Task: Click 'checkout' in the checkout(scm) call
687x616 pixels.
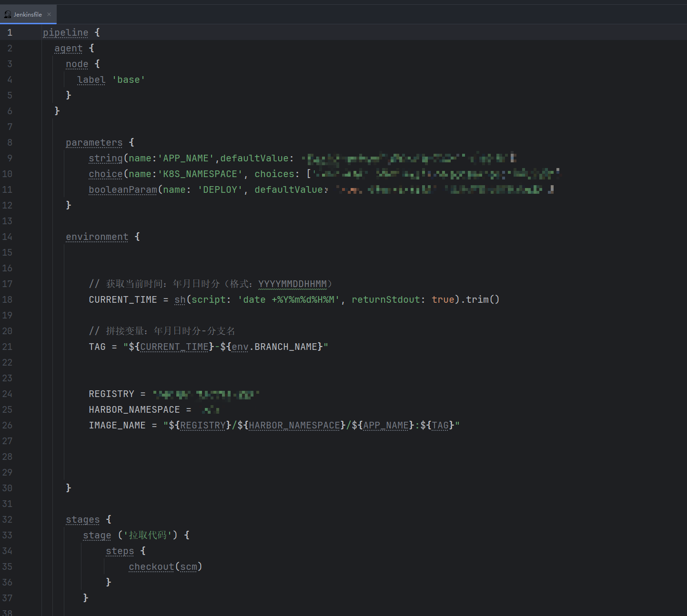Action: pyautogui.click(x=152, y=566)
